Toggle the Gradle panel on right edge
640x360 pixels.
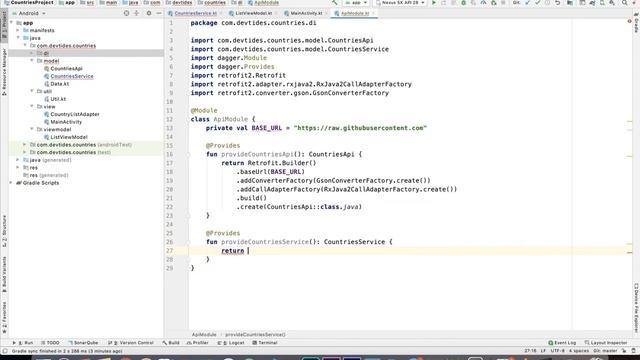coord(636,23)
